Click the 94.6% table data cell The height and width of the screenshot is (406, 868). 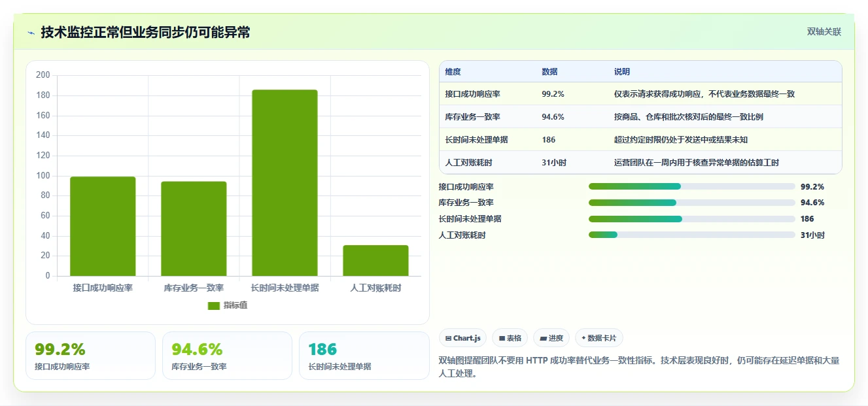point(553,117)
